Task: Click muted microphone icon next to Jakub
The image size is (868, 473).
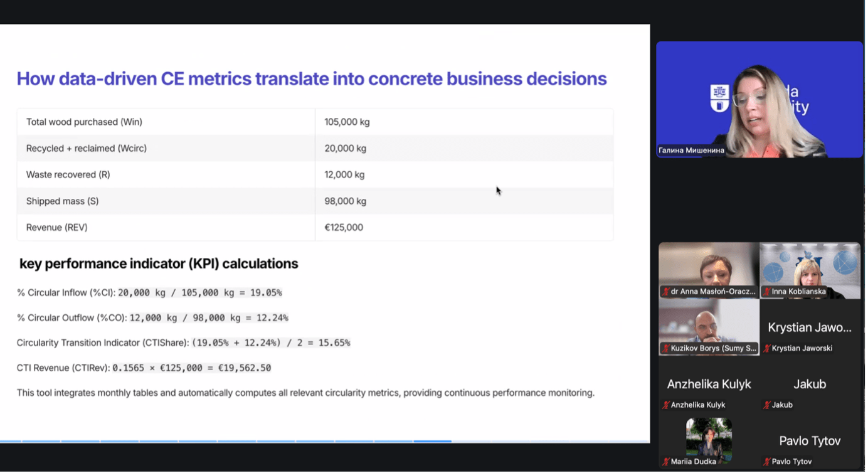Action: click(x=766, y=405)
